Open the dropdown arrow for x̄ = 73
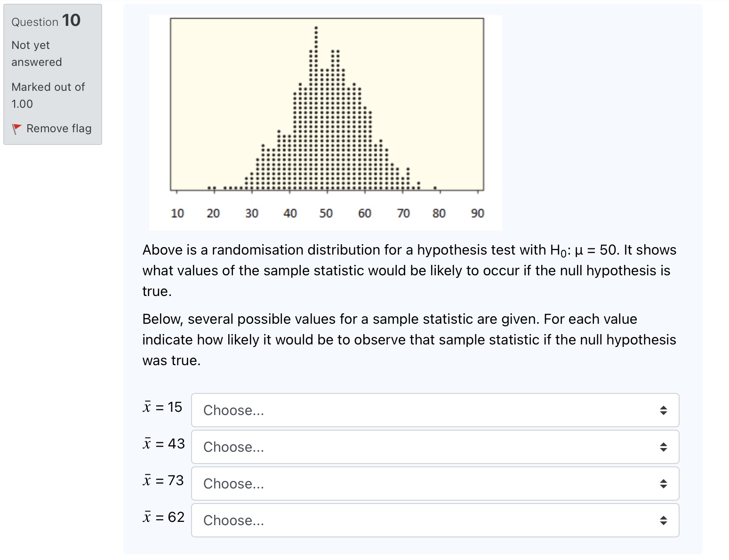 (663, 484)
